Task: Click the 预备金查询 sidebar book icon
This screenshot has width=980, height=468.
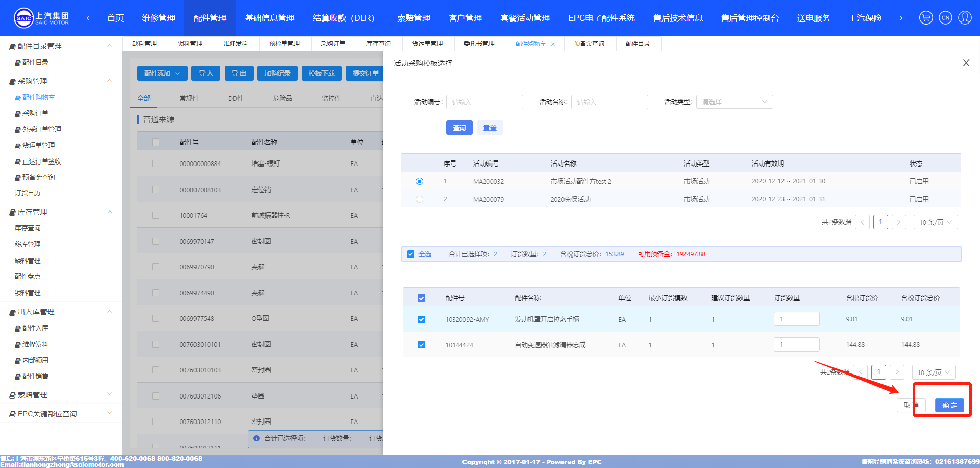Action: tap(18, 178)
